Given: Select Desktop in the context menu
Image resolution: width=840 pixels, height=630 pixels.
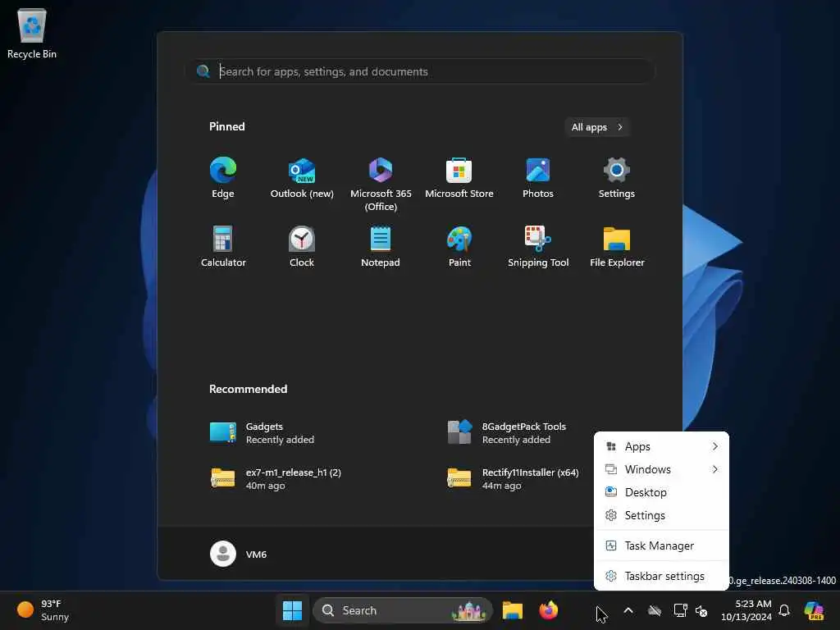Looking at the screenshot, I should click(x=661, y=492).
